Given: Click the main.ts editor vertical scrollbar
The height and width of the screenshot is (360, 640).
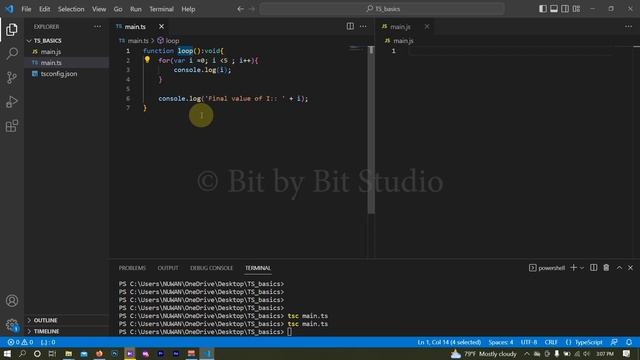Looking at the screenshot, I should click(x=371, y=130).
